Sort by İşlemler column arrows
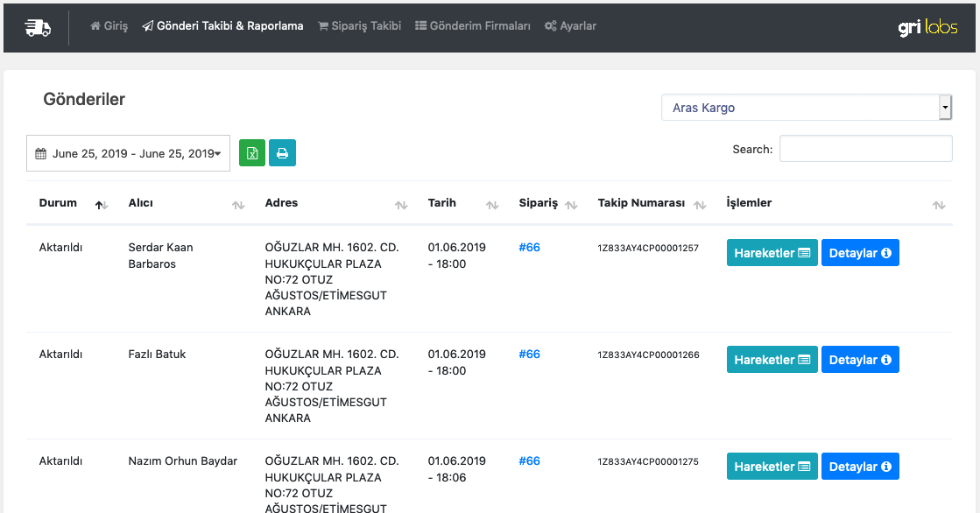980x513 pixels. [x=939, y=205]
